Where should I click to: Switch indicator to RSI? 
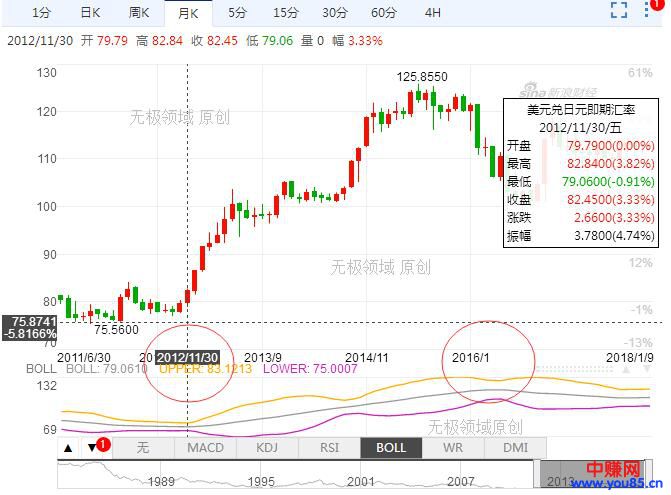tap(328, 447)
